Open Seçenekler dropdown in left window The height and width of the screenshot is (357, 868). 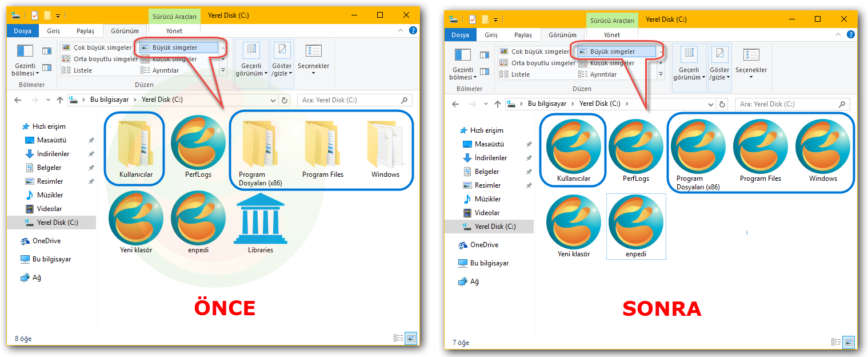(313, 59)
